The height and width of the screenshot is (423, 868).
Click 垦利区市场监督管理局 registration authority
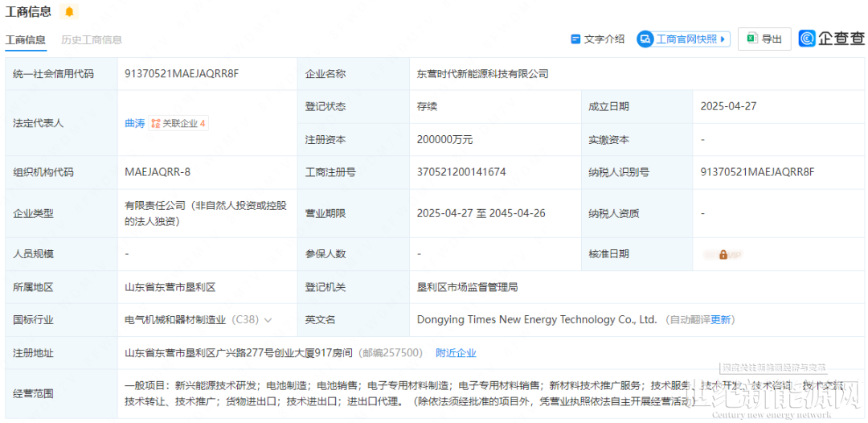pos(467,287)
